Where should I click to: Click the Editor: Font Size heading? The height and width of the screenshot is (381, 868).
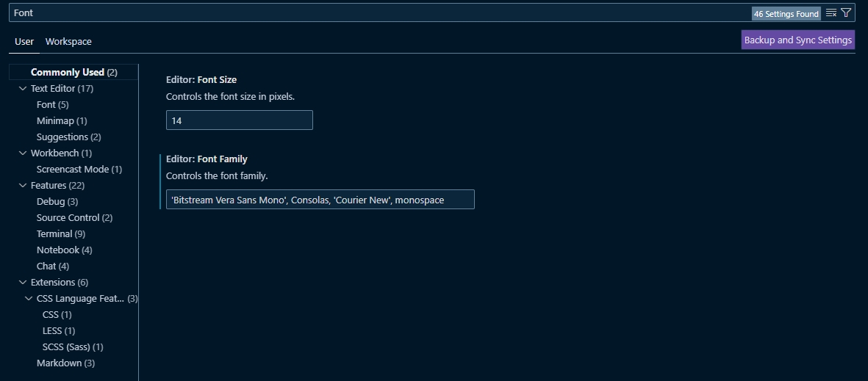point(201,79)
